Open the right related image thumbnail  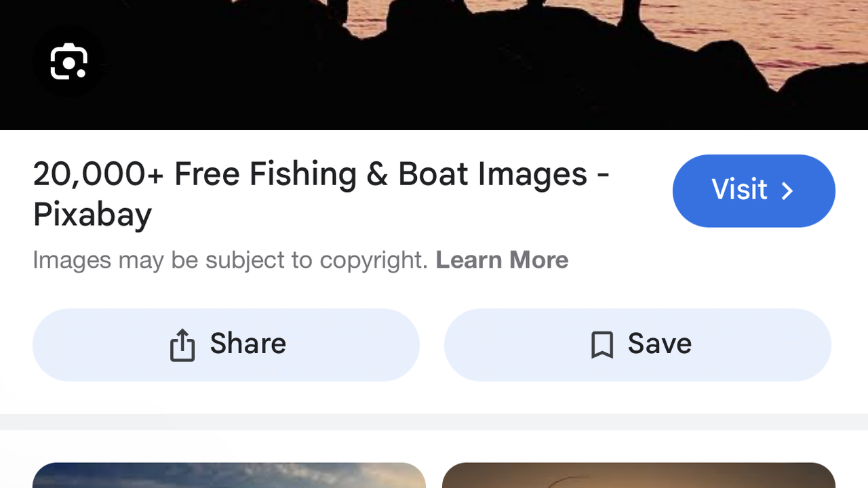click(638, 476)
